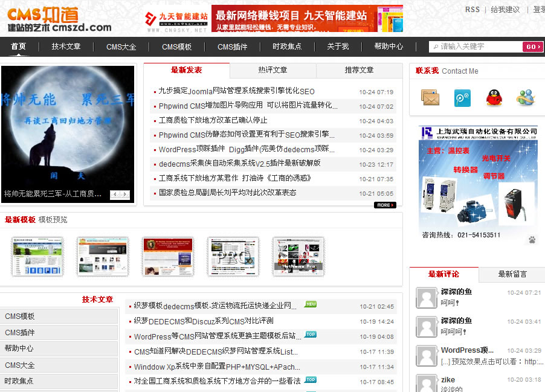Switch to the 推荐文章 tab
The image size is (545, 392).
click(x=359, y=70)
